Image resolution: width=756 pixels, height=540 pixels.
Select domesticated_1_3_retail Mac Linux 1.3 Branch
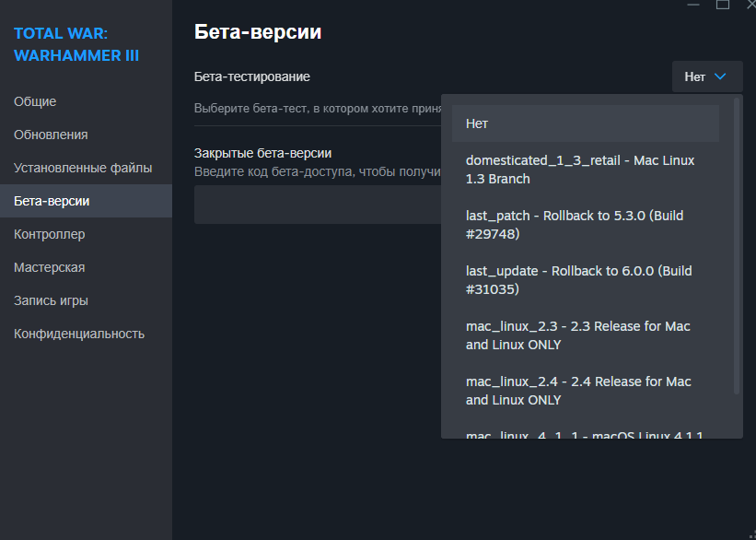(586, 170)
